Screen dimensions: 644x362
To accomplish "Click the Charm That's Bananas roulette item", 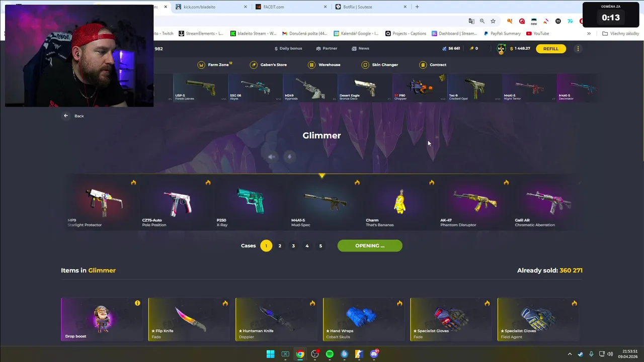I will [399, 204].
